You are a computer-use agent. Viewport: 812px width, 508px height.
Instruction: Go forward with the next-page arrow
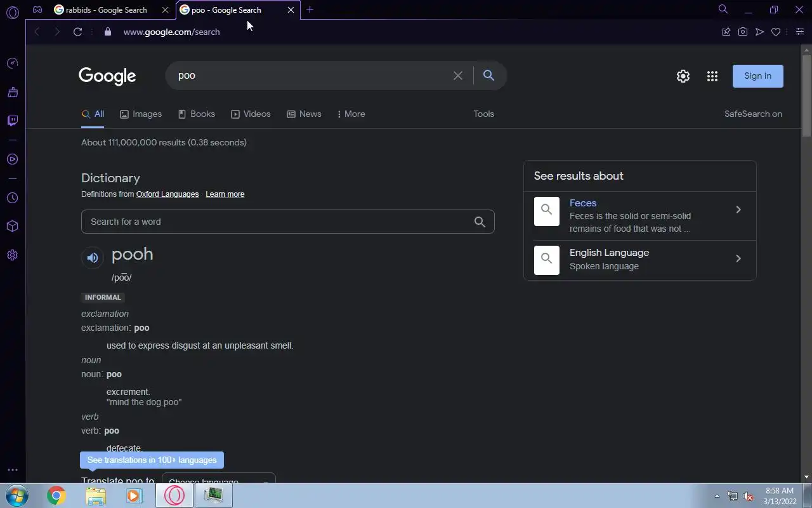[57, 32]
